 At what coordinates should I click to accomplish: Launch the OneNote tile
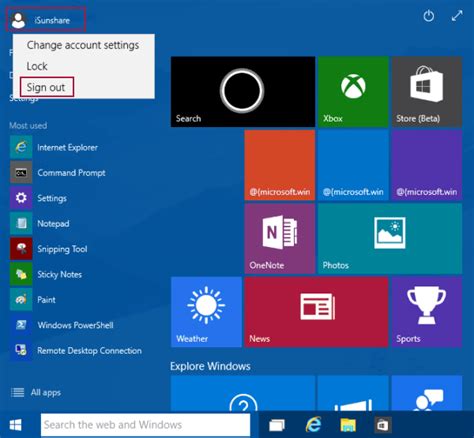[280, 239]
